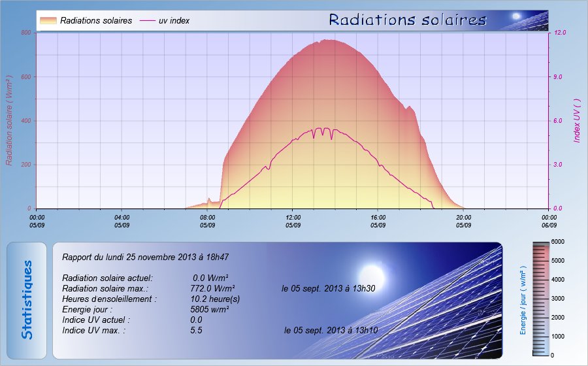Click the 00:00 06/09 end axis label

548,221
